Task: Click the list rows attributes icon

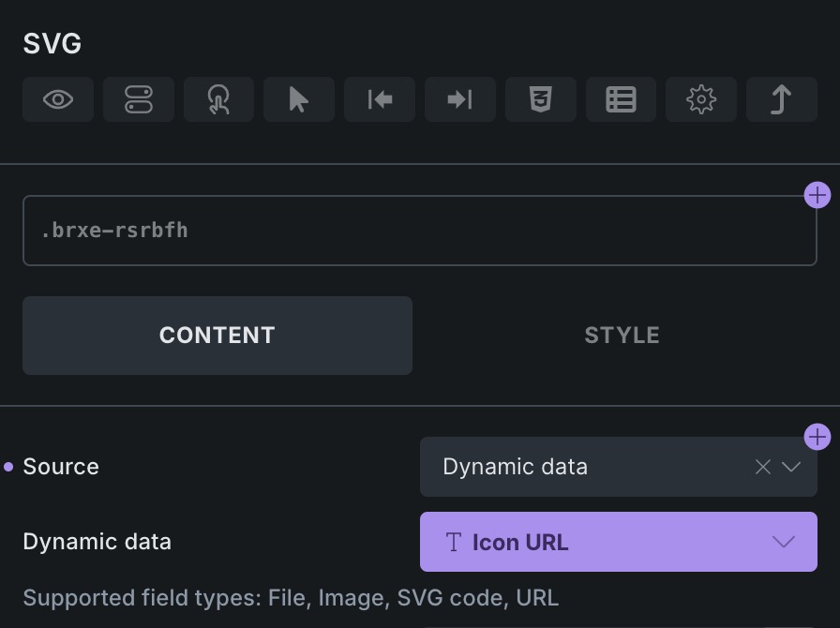Action: [x=621, y=99]
